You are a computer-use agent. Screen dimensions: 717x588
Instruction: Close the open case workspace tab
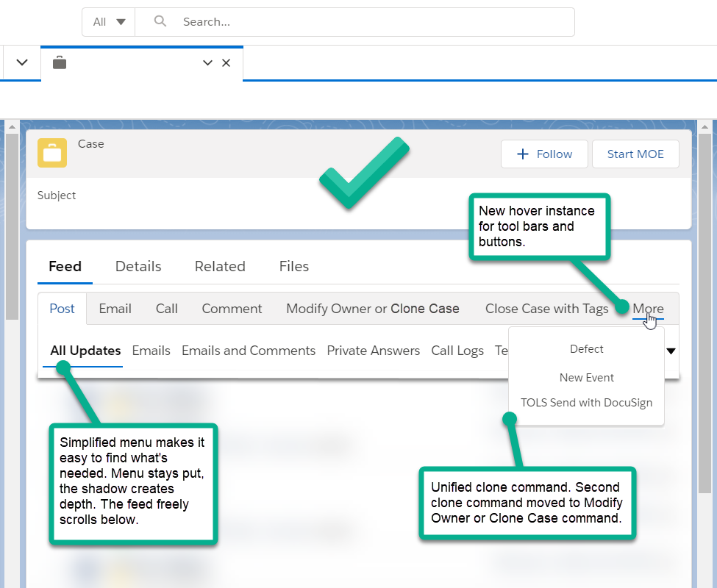226,63
